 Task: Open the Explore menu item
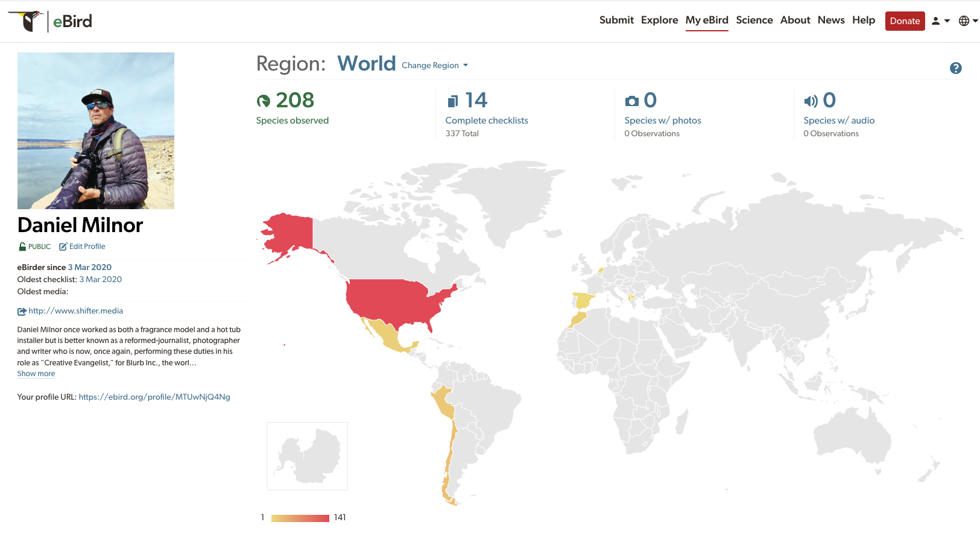click(659, 20)
